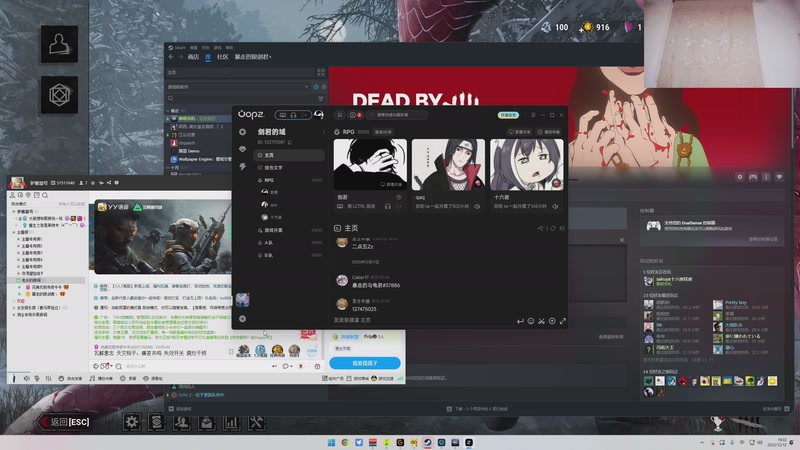Copy the server ID under 剑君的域
Image resolution: width=800 pixels, height=450 pixels.
(290, 142)
